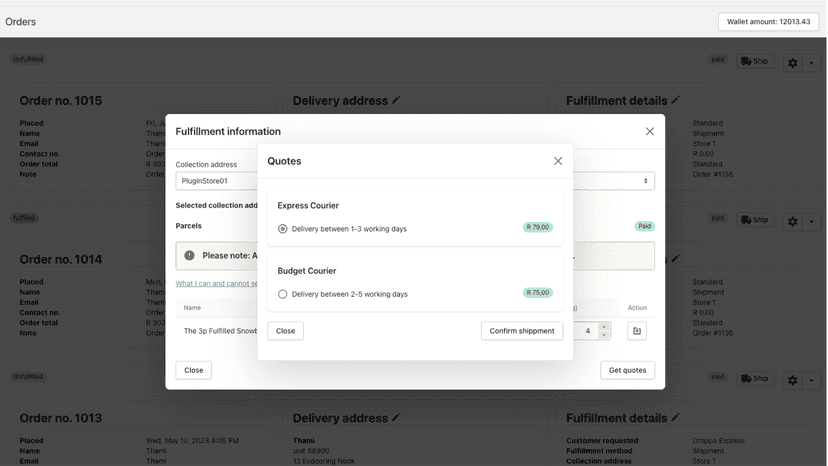
Task: Click the parcel row action icon
Action: 637,331
